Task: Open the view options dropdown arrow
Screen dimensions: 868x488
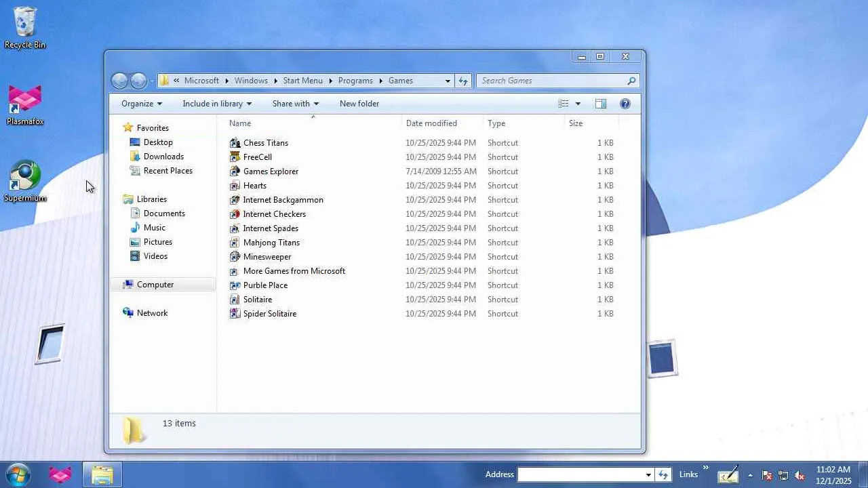Action: click(x=578, y=104)
